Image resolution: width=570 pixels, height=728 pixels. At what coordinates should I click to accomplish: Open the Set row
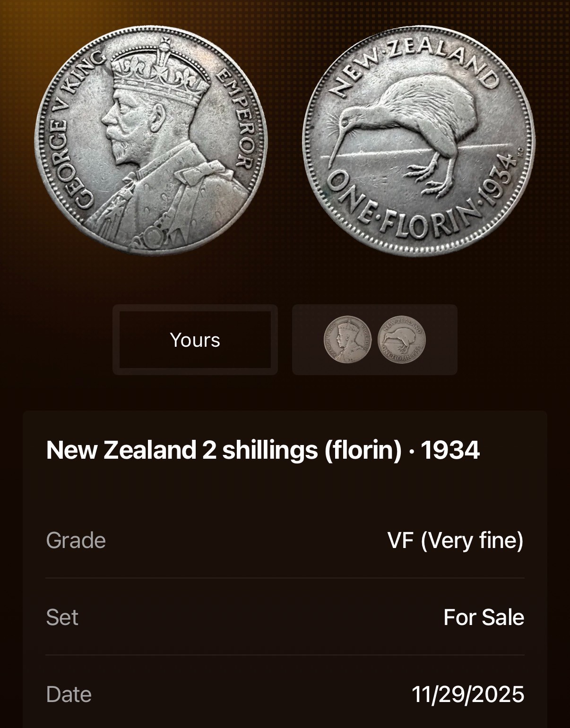[285, 617]
